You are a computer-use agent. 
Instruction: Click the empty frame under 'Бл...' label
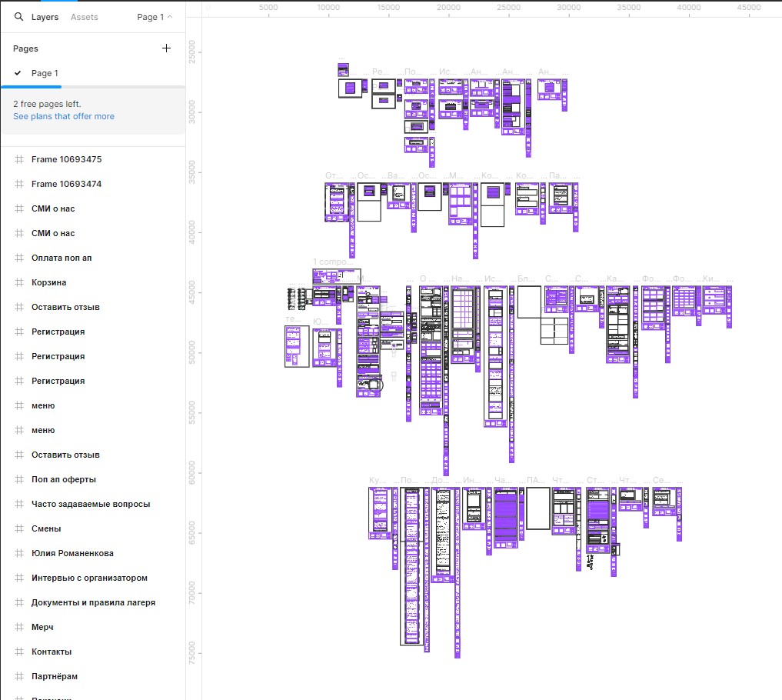[x=529, y=302]
